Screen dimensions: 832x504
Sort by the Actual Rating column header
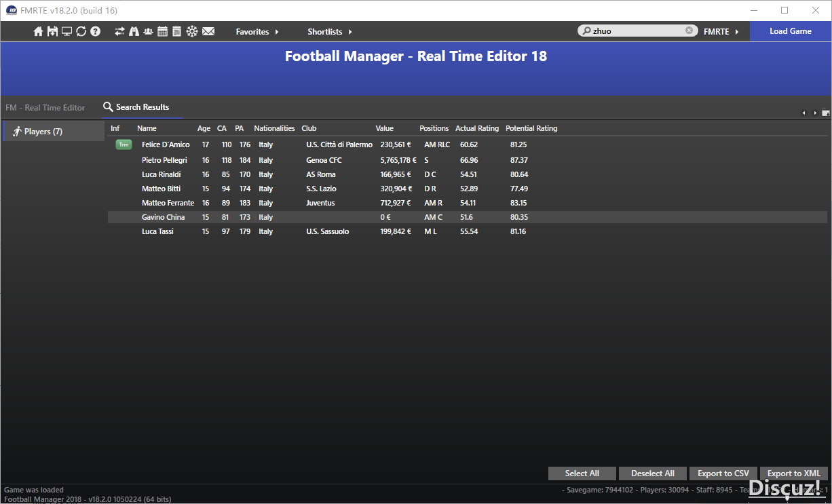477,128
